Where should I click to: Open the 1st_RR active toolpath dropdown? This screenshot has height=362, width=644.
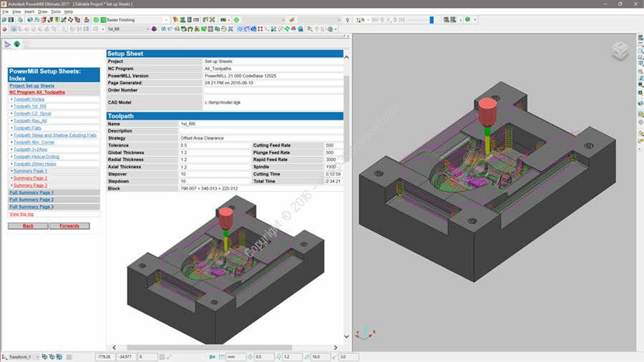click(x=147, y=29)
